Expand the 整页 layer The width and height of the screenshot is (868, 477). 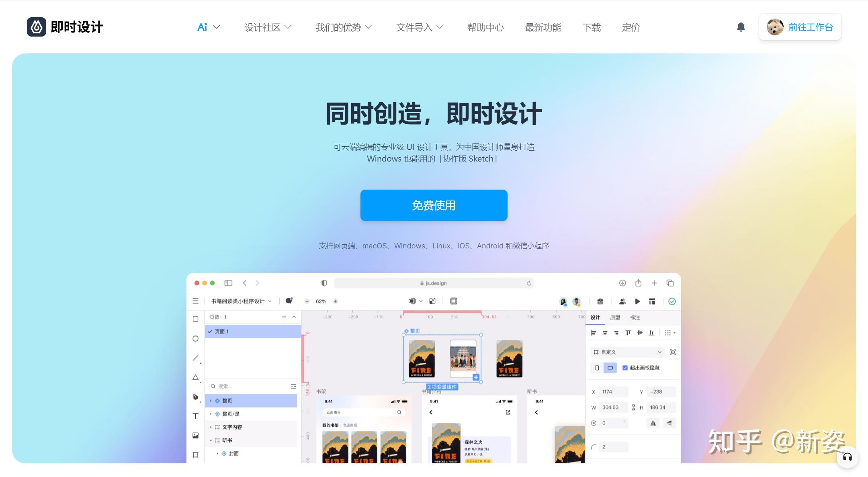click(x=211, y=401)
